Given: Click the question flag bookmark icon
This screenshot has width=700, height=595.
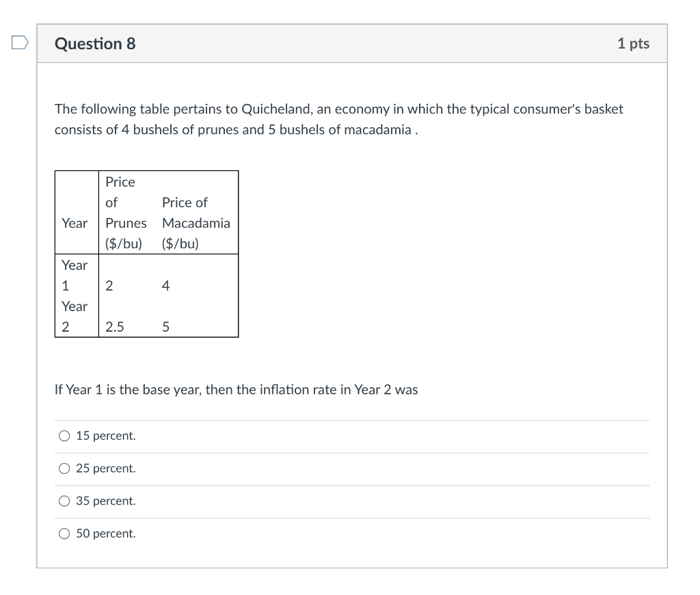Looking at the screenshot, I should pos(19,42).
